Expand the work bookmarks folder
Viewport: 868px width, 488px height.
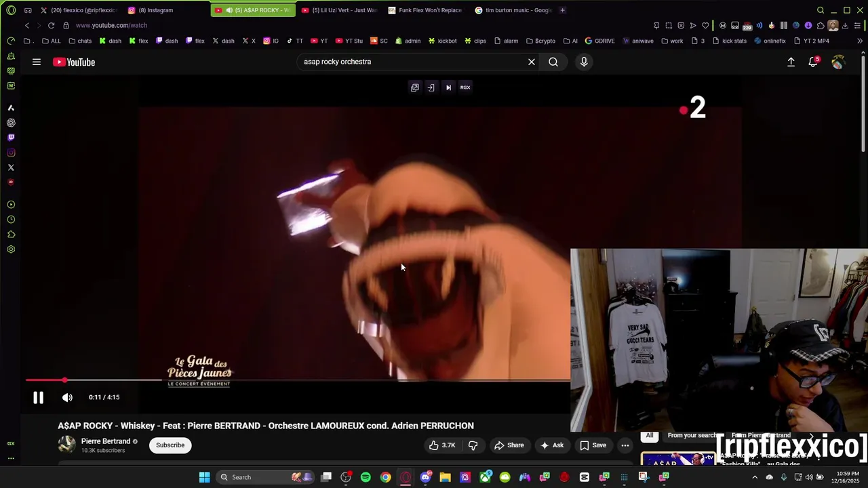pyautogui.click(x=672, y=41)
